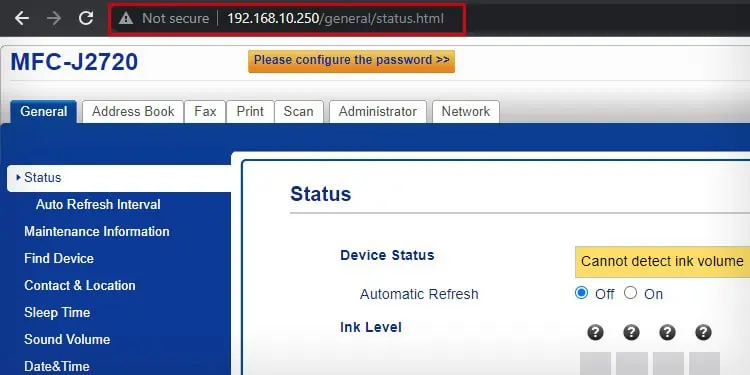Click Please configure the password button
Screen dimensions: 750x375
point(352,61)
